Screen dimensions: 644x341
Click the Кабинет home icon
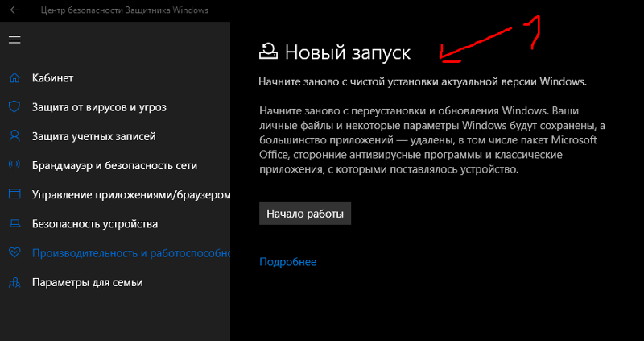click(x=14, y=77)
